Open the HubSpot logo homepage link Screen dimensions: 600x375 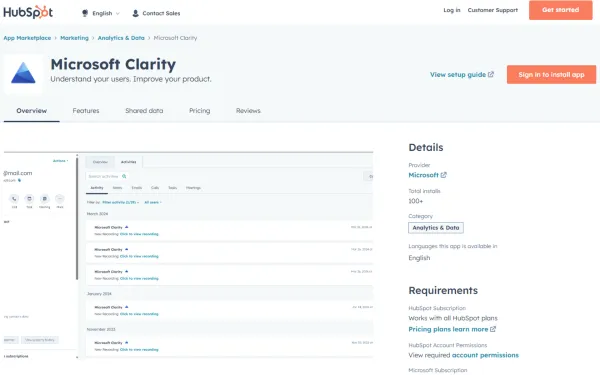point(28,12)
